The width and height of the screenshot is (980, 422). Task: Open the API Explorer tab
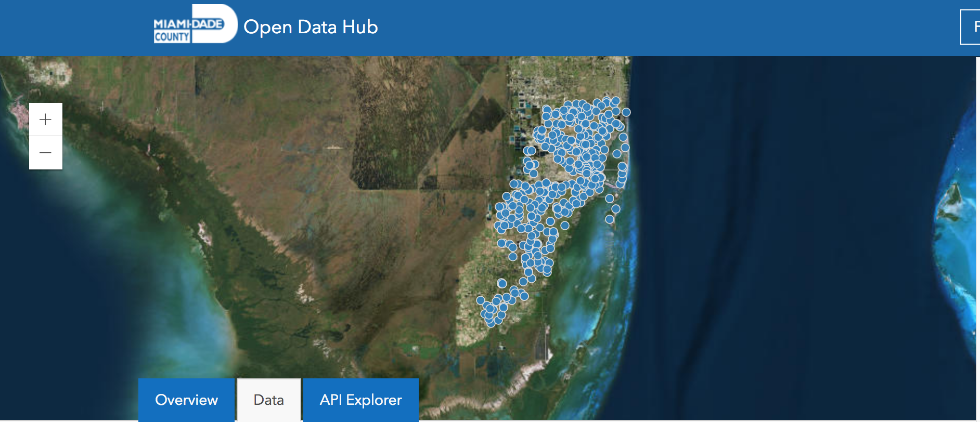pos(361,400)
